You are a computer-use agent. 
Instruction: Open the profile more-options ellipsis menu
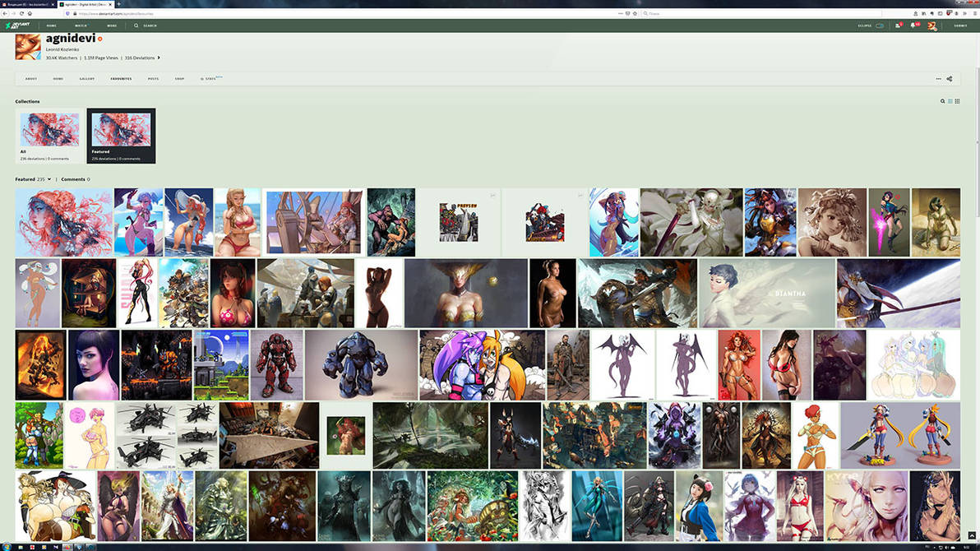tap(938, 79)
